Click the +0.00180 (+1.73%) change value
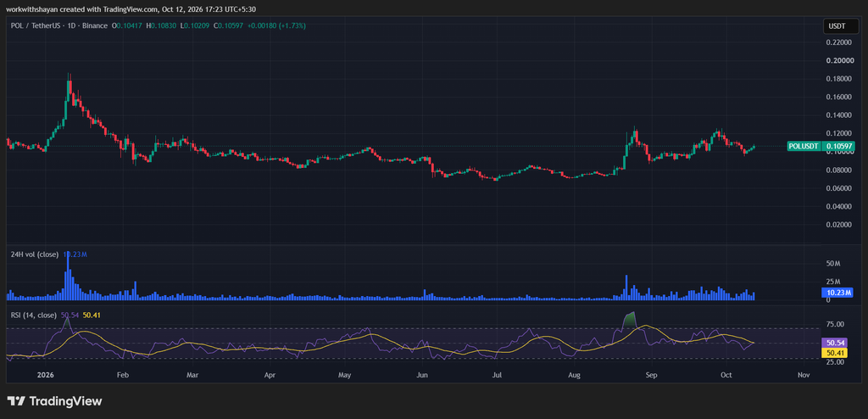Viewport: 868px width, 419px height. (275, 25)
